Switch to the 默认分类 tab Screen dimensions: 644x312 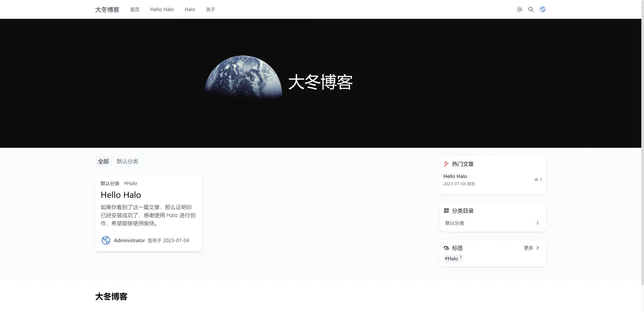pos(127,161)
